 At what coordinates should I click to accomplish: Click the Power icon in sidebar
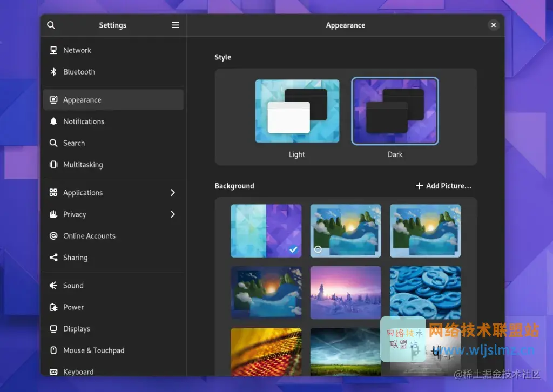click(x=53, y=307)
